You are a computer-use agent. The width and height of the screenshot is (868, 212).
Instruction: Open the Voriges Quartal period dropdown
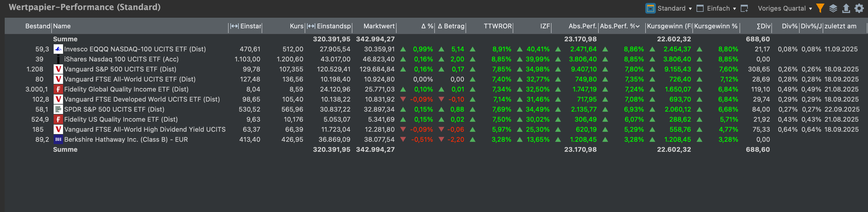(x=810, y=9)
